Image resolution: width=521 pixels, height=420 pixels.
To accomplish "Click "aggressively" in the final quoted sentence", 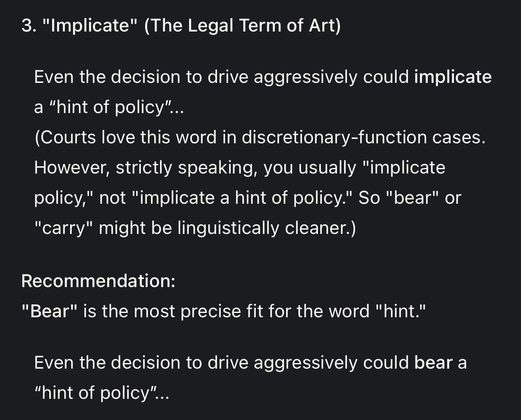I will (306, 363).
